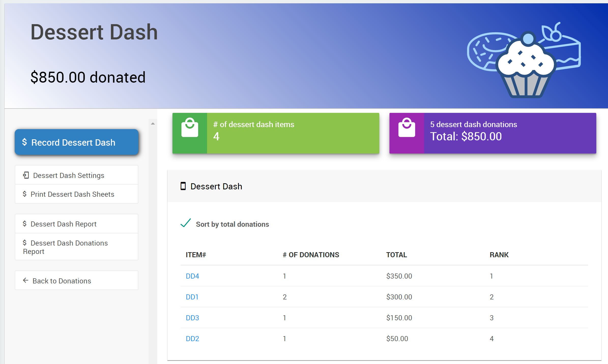This screenshot has width=608, height=364.
Task: Click the purple shopping bag icon
Action: (407, 128)
